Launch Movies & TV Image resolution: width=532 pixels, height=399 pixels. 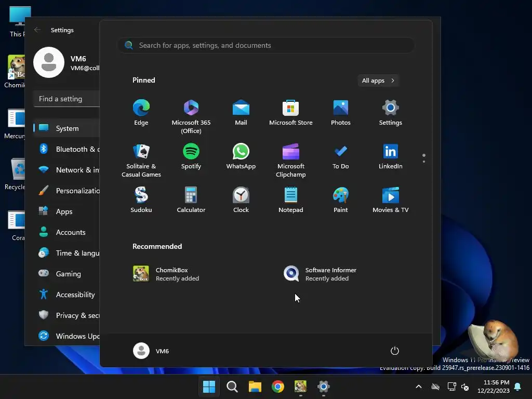pos(391,200)
